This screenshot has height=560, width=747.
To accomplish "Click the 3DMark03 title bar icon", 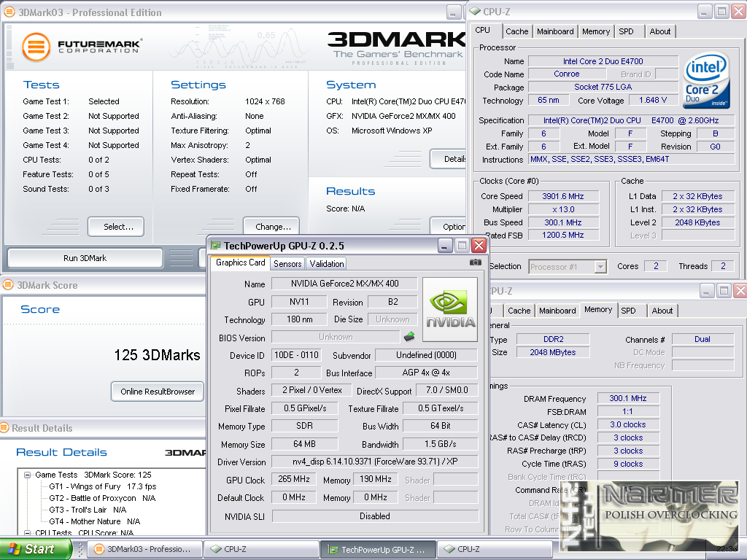I will pos(9,12).
